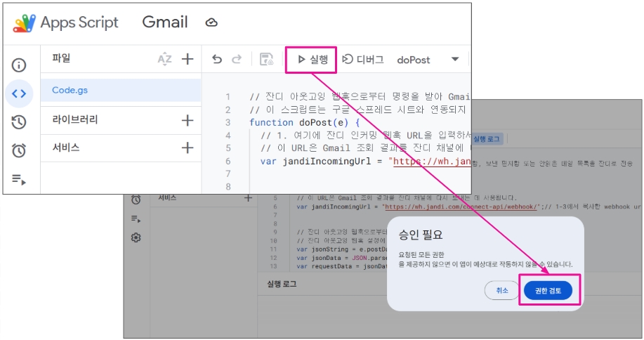Open trigger history clock icon in sidebar
Image resolution: width=644 pixels, height=340 pixels.
point(19,122)
